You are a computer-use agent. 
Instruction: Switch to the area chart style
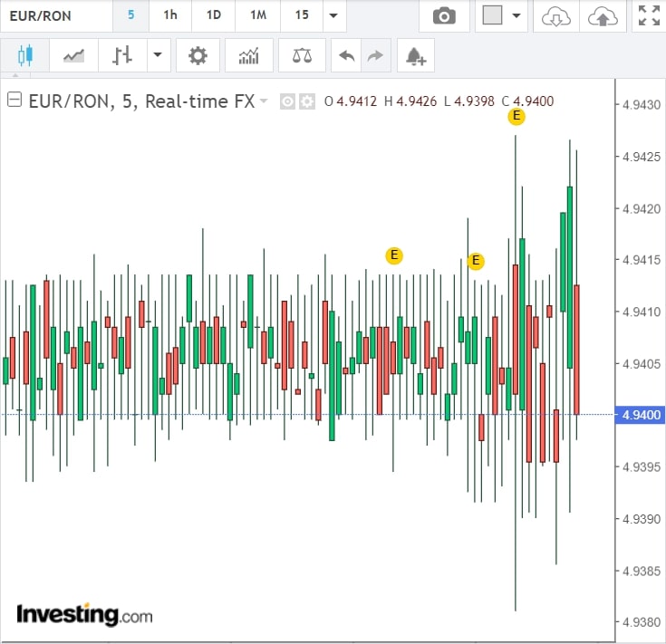click(73, 56)
